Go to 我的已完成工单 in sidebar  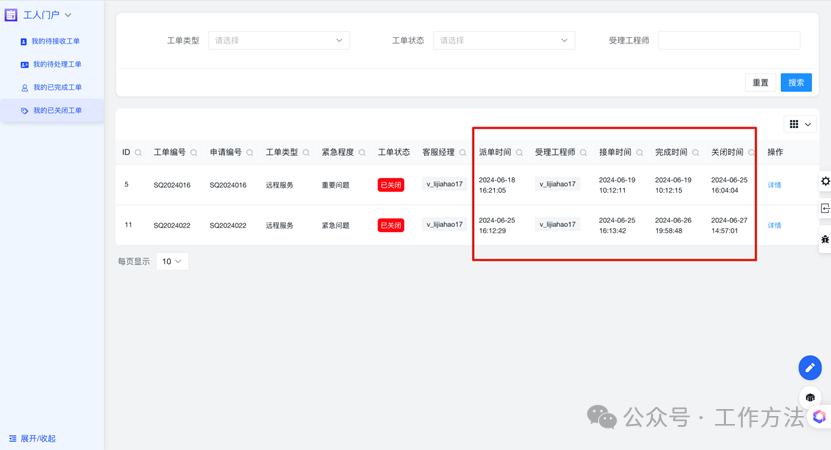tap(57, 88)
